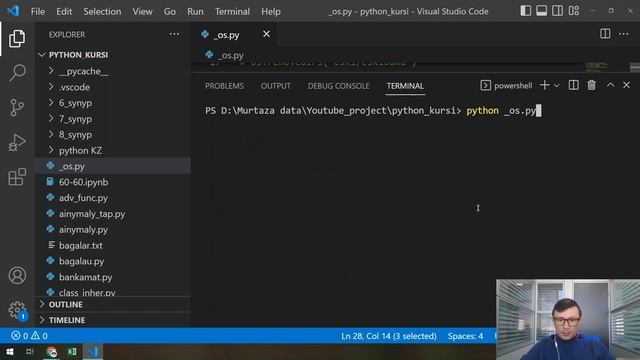Click Ln 28, Col 14 status entry
The image size is (640, 360).
point(389,336)
